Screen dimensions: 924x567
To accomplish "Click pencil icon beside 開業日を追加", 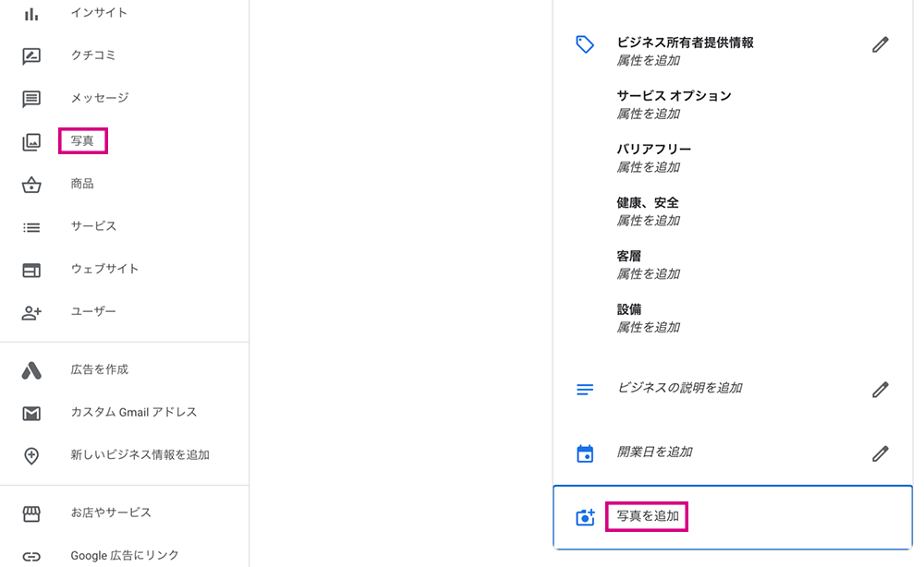I will (x=880, y=454).
